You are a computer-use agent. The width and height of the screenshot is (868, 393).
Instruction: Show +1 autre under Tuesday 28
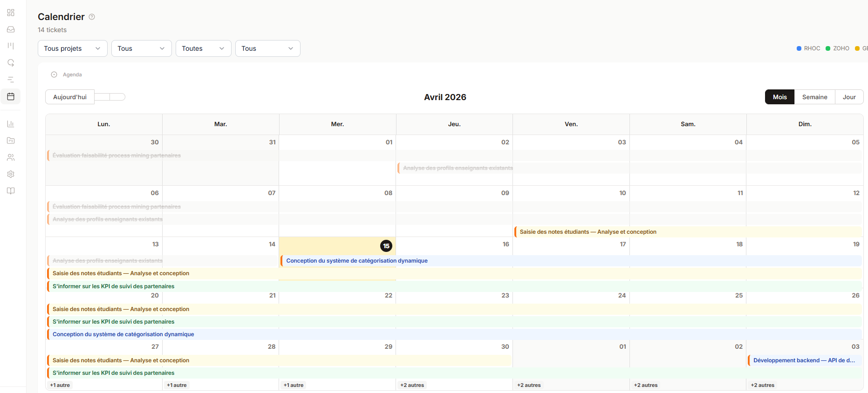(177, 385)
